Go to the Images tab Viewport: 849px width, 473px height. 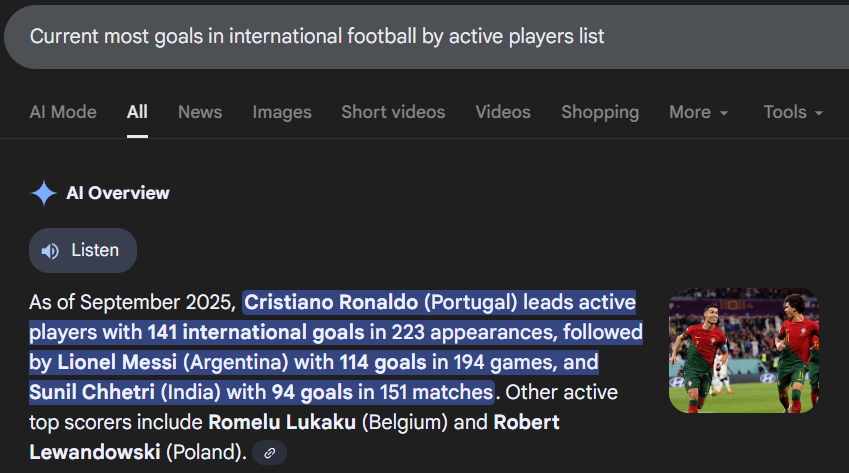click(282, 112)
